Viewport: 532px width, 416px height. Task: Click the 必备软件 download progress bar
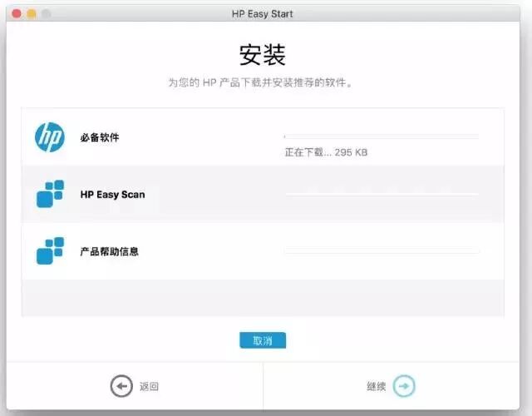click(x=382, y=136)
